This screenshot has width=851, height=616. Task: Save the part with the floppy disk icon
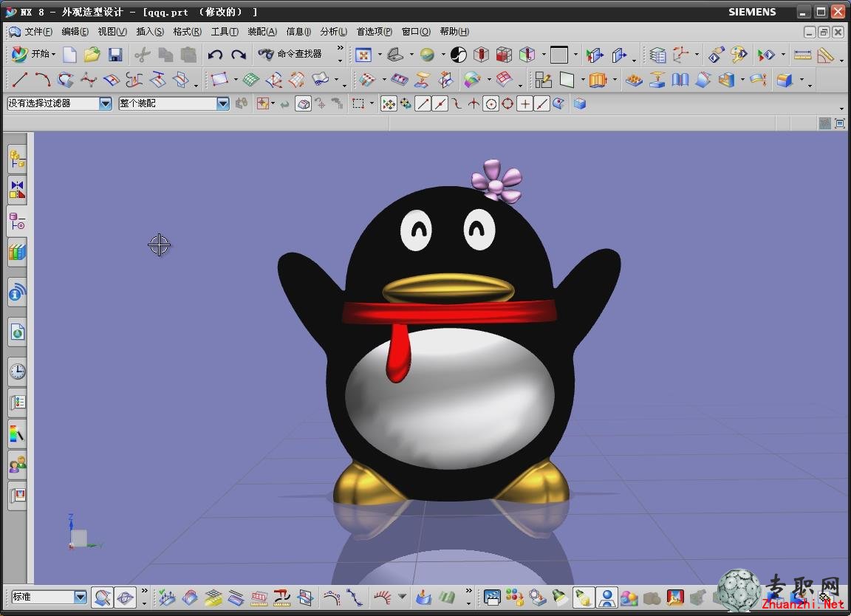[115, 54]
